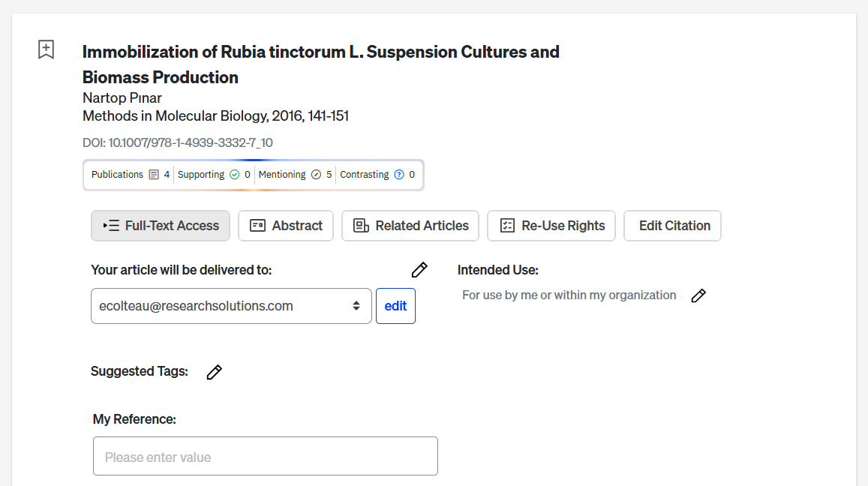View Re-Use Rights
Image resolution: width=868 pixels, height=486 pixels.
tap(551, 226)
